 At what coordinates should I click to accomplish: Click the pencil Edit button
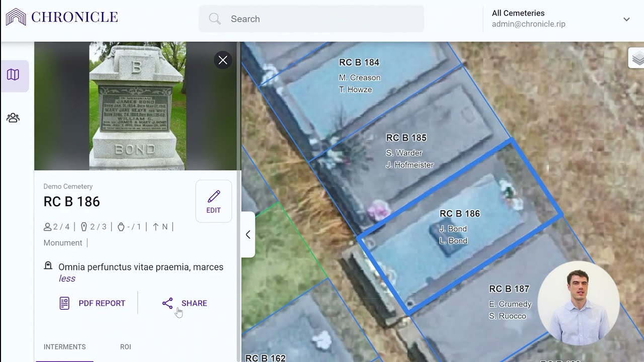click(x=213, y=201)
